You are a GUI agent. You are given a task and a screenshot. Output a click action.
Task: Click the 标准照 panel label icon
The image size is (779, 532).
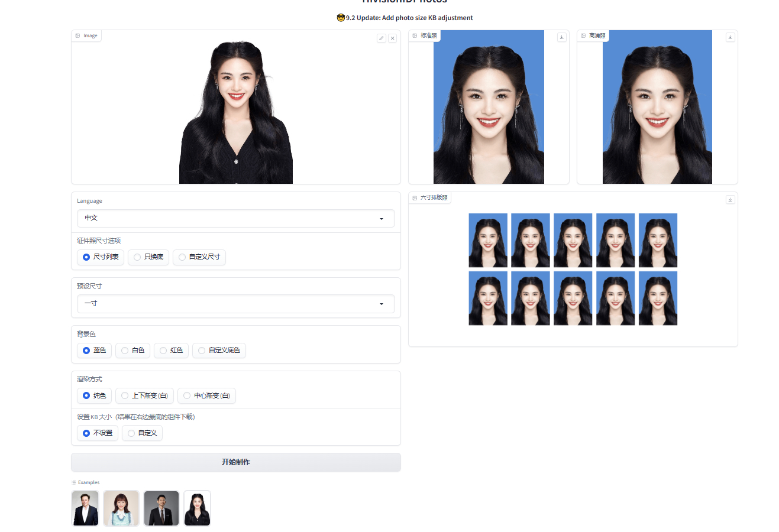coord(415,36)
